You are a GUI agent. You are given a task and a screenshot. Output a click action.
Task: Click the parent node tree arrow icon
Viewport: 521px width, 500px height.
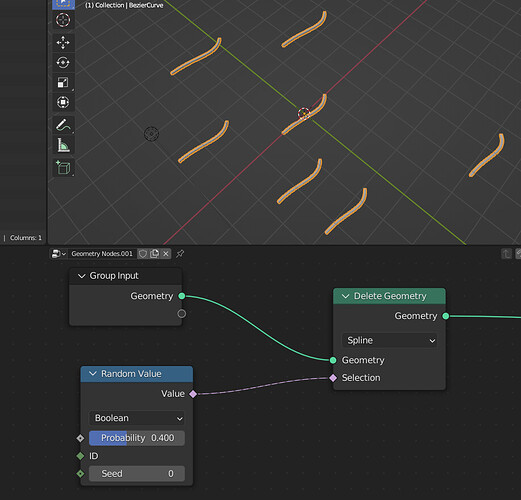[x=506, y=254]
